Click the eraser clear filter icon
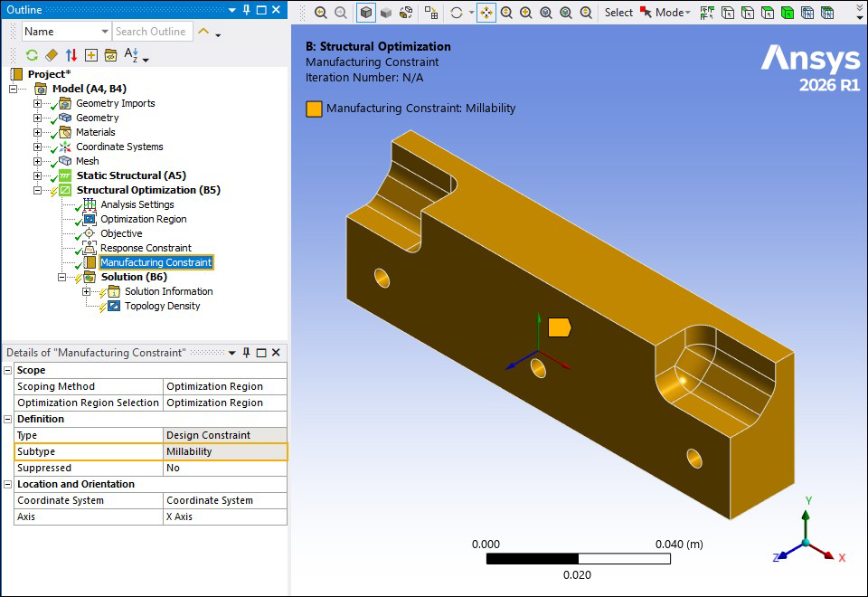This screenshot has height=597, width=868. (52, 55)
